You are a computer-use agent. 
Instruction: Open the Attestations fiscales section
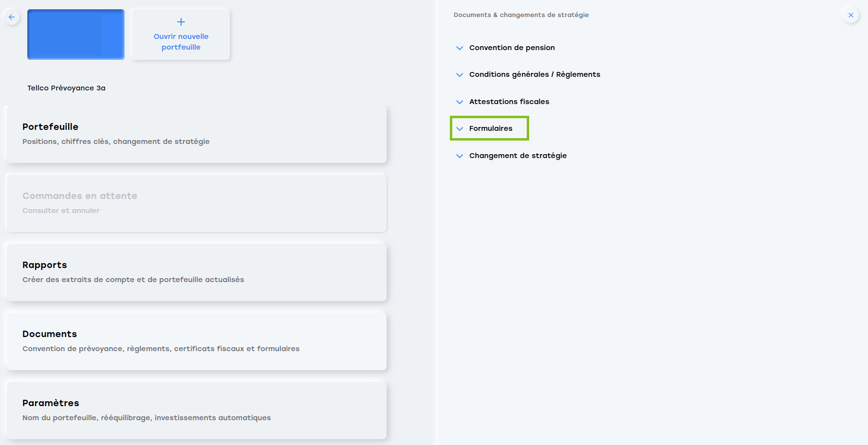point(509,102)
